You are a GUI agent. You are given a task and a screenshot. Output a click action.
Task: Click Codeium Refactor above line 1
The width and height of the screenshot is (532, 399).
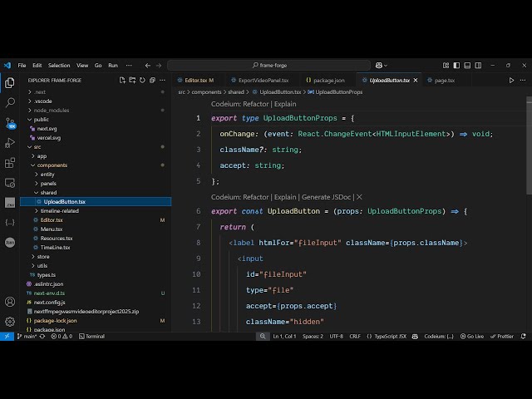255,104
